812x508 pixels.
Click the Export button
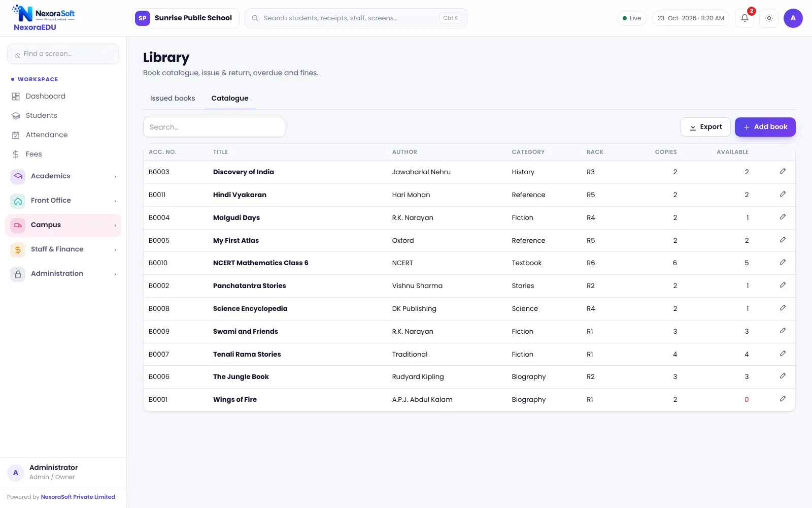[705, 127]
